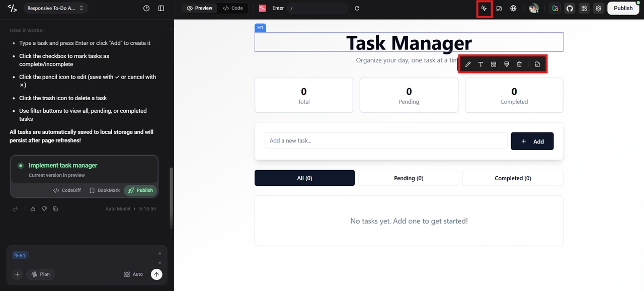Delete element with trash icon in floating toolbar
The image size is (644, 291).
[x=519, y=64]
